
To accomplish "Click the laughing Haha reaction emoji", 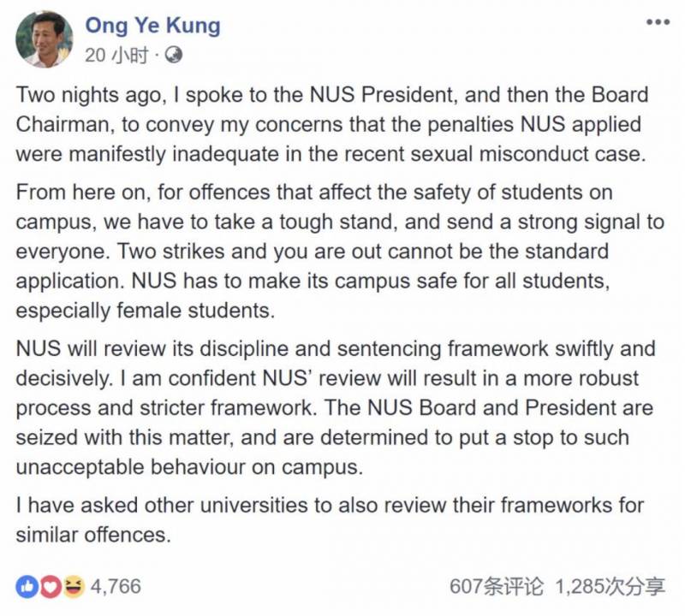I will 74,586.
